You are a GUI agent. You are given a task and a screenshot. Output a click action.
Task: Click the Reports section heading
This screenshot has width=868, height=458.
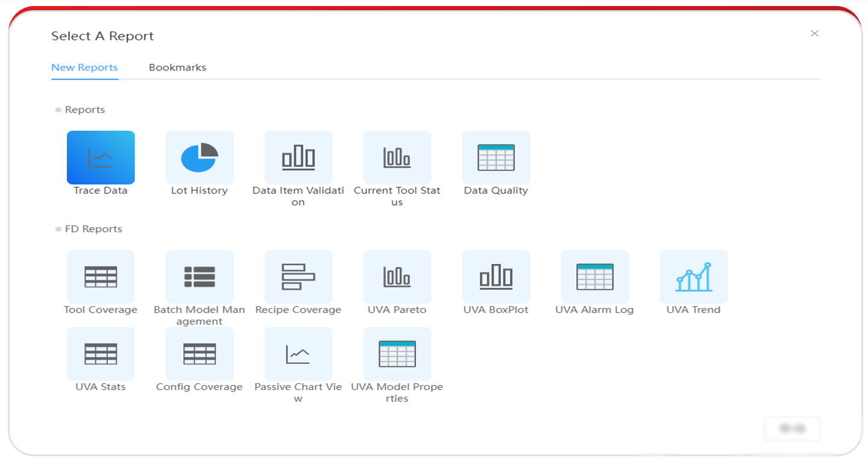(x=85, y=110)
